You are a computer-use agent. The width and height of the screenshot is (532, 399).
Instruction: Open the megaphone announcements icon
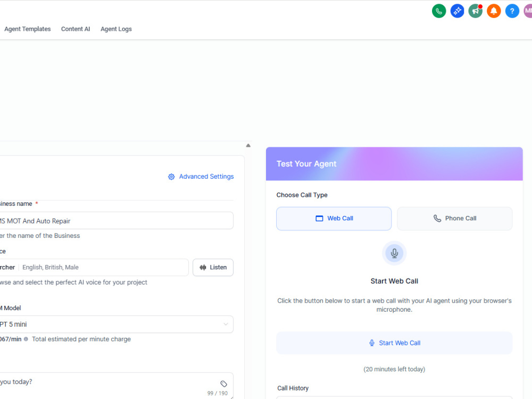pos(475,11)
